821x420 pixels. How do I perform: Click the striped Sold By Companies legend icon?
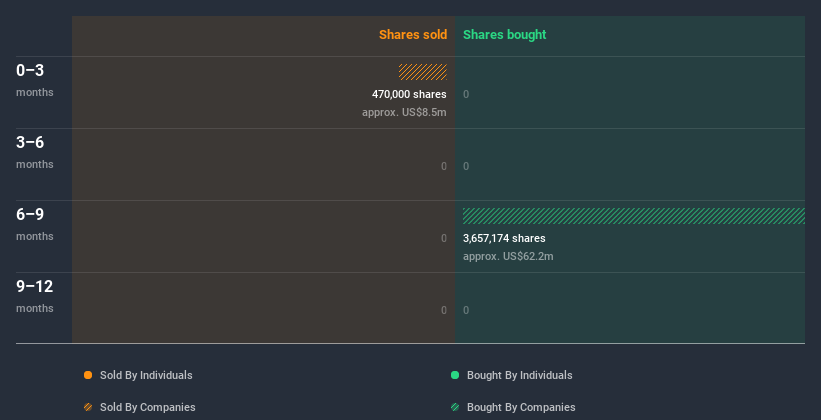88,407
